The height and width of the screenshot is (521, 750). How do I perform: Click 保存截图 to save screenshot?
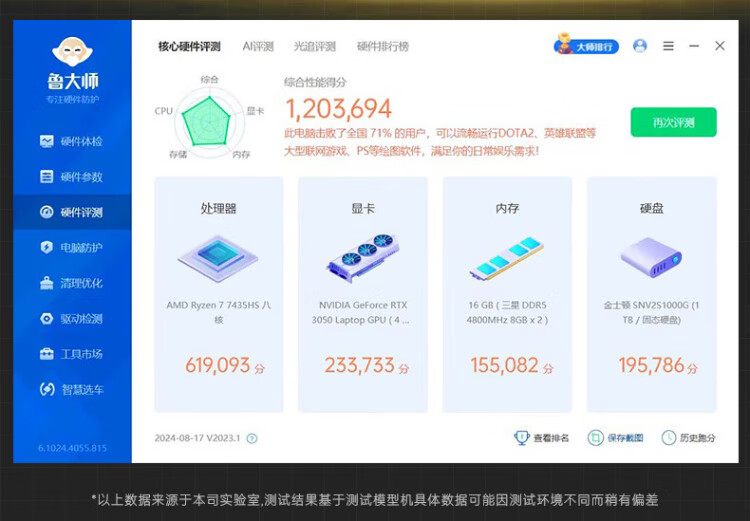[616, 438]
